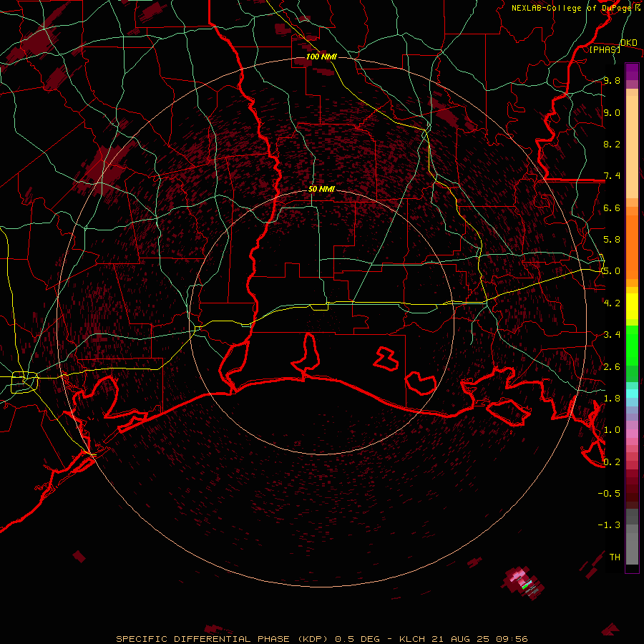This screenshot has height=644, width=644.
Task: Click the -0.5 scale value
Action: coord(609,494)
